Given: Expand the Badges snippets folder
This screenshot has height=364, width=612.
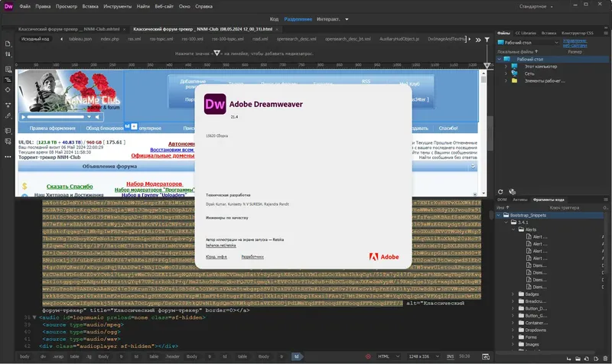Looking at the screenshot, I should click(x=513, y=294).
